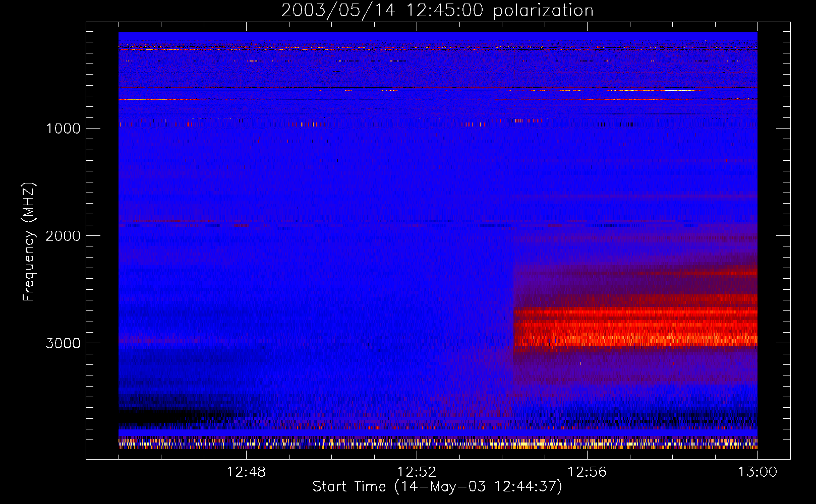Click the plot title "2003/05/14 12:45:00 polarization"

point(437,10)
